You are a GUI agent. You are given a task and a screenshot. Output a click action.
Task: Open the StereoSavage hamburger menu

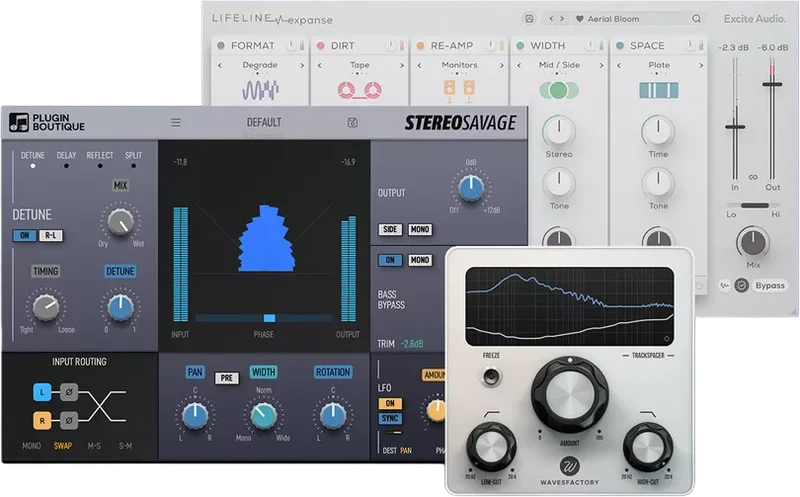pyautogui.click(x=176, y=122)
